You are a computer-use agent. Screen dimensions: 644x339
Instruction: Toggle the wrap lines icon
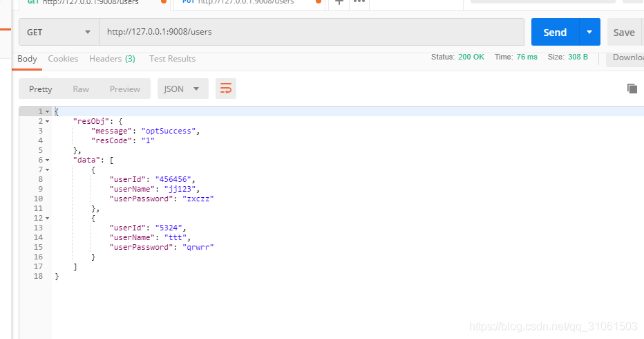pos(226,89)
